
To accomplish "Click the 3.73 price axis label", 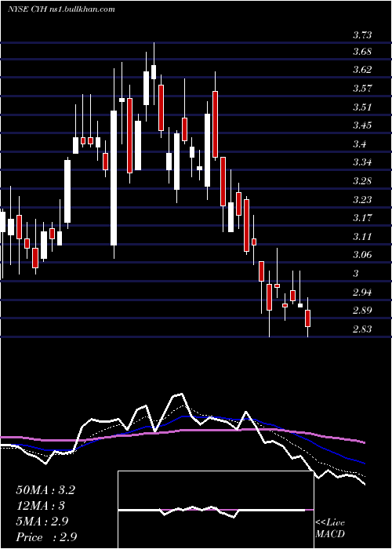I will 362,35.
